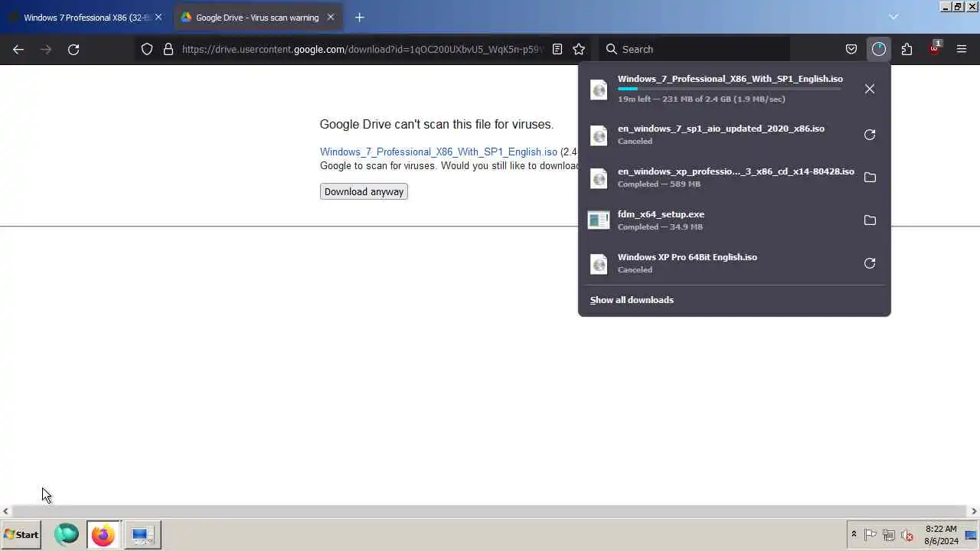Click the muted volume tray icon
980x551 pixels.
[907, 535]
